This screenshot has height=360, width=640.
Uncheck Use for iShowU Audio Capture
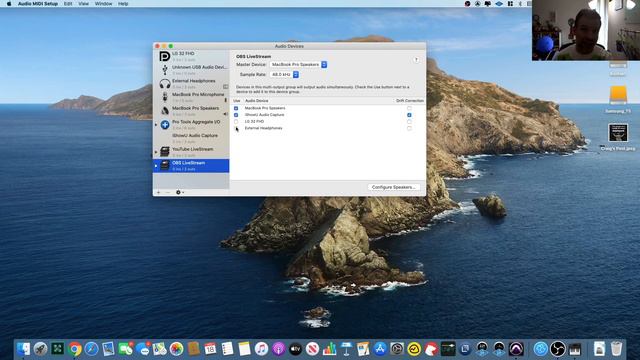tap(236, 115)
